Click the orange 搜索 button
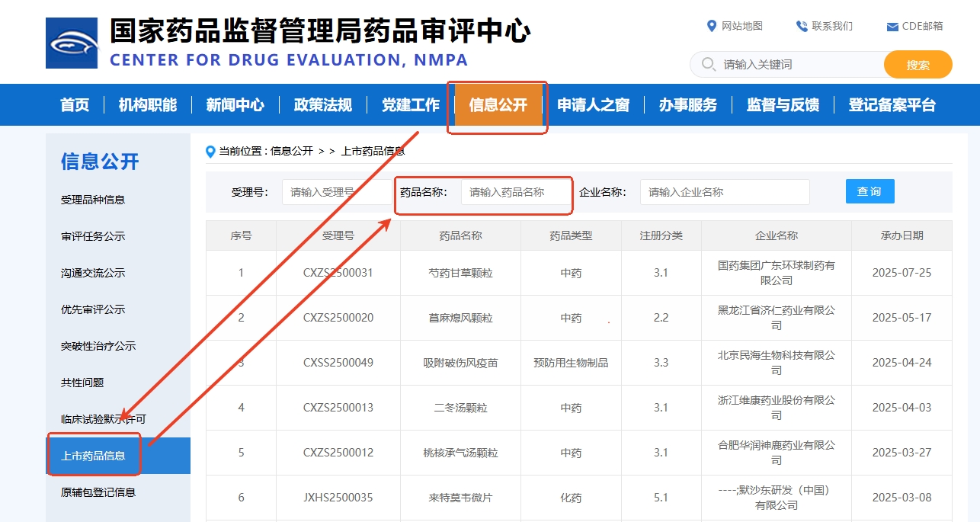980x522 pixels. [918, 65]
